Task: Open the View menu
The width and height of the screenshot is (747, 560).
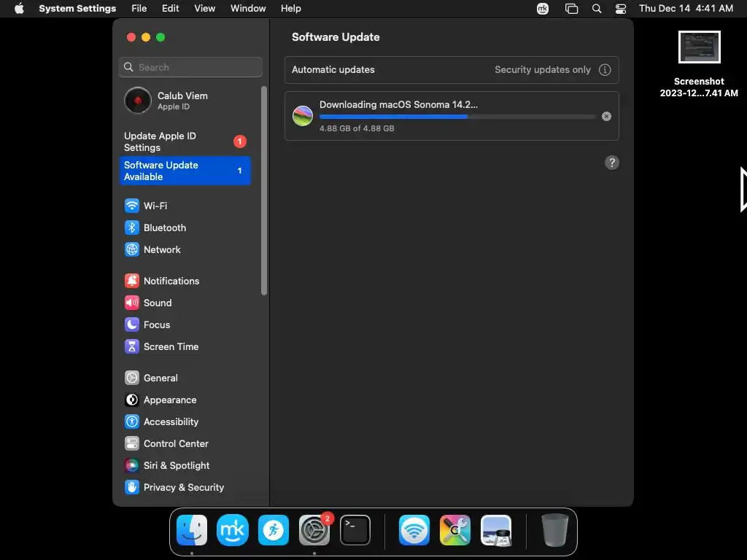Action: pyautogui.click(x=204, y=9)
